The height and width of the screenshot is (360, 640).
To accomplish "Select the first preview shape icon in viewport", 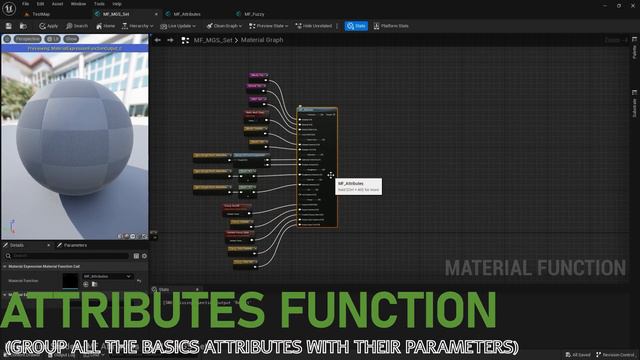I will (120, 236).
